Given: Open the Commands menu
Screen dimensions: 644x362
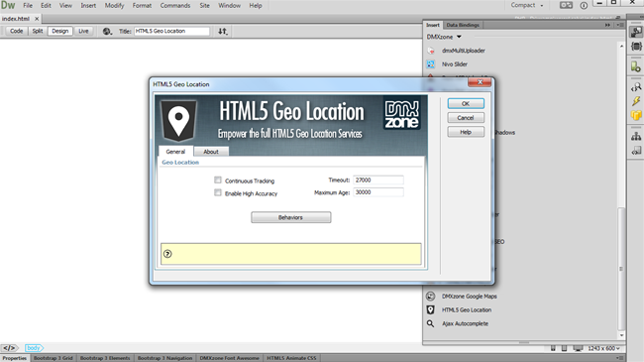Looking at the screenshot, I should [175, 5].
